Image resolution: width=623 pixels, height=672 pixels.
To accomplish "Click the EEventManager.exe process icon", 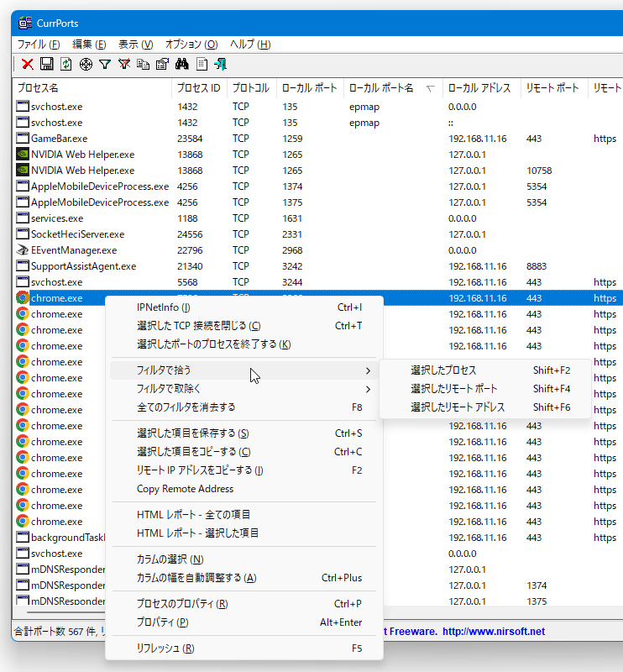I will click(x=23, y=249).
